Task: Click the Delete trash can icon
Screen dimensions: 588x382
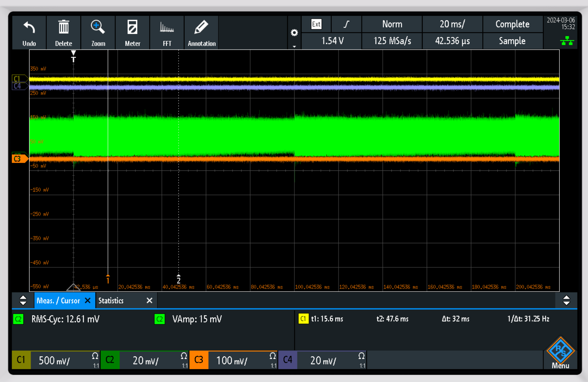Action: [63, 28]
